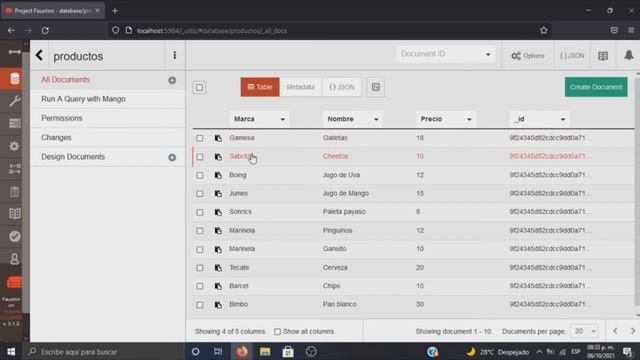Click the header JSON API button

tap(572, 56)
